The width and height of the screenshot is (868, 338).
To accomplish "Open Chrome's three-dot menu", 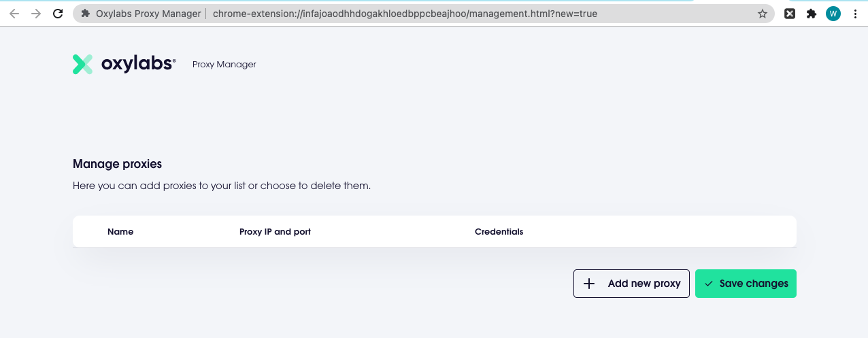I will click(855, 14).
